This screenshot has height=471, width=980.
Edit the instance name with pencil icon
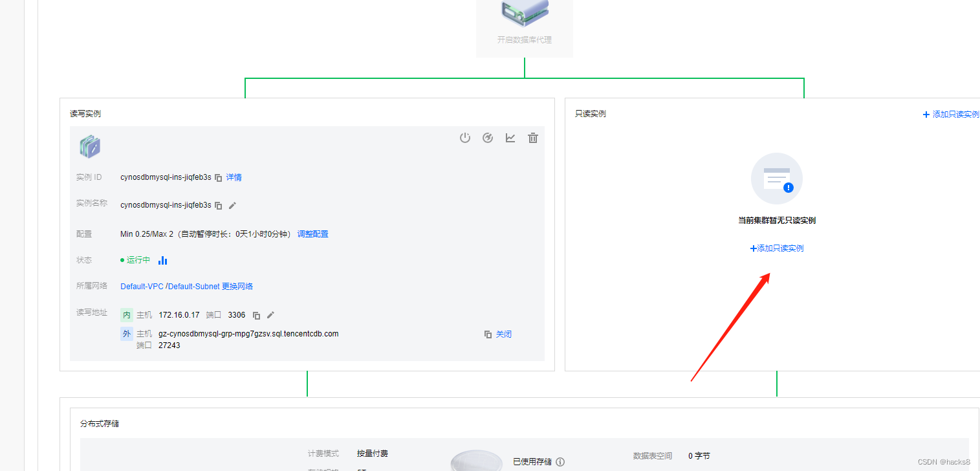pyautogui.click(x=233, y=205)
